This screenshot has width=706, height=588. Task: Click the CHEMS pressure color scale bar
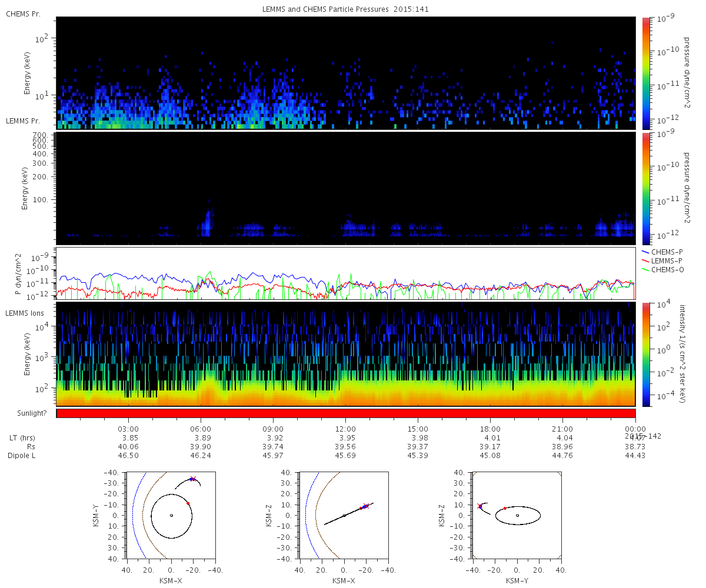coord(646,73)
